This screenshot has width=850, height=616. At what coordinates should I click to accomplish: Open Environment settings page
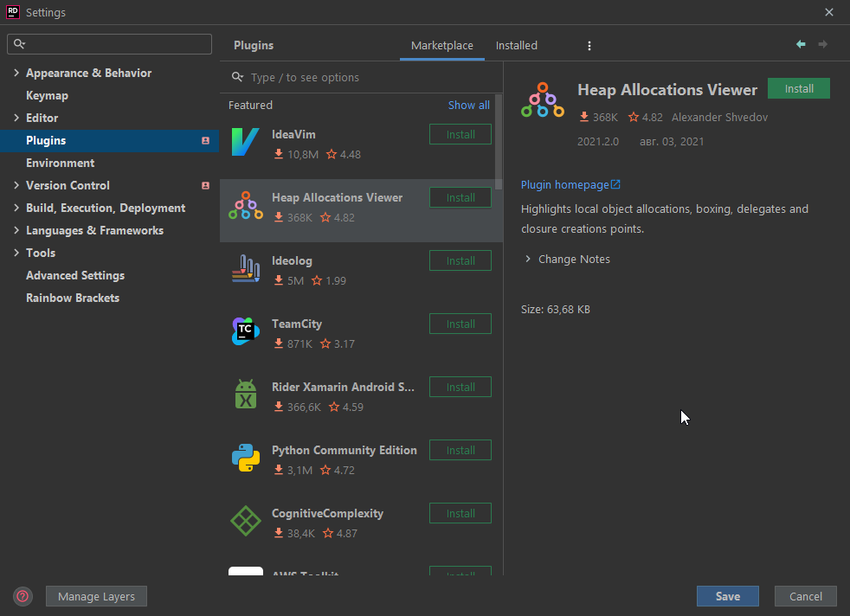61,163
